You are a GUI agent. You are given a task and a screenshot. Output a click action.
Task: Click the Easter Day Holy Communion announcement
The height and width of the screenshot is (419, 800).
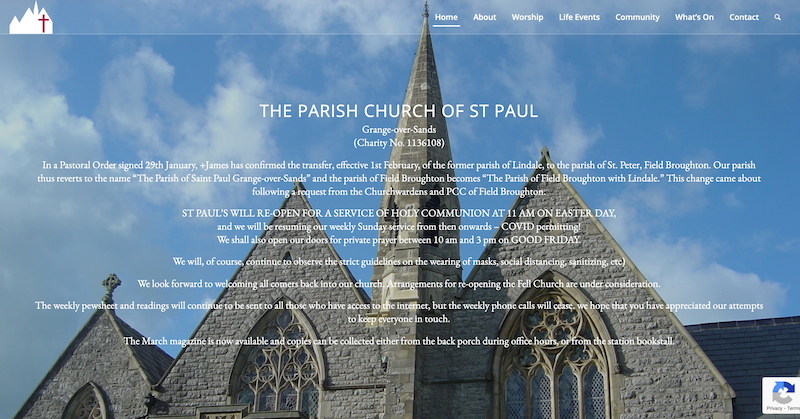(399, 214)
